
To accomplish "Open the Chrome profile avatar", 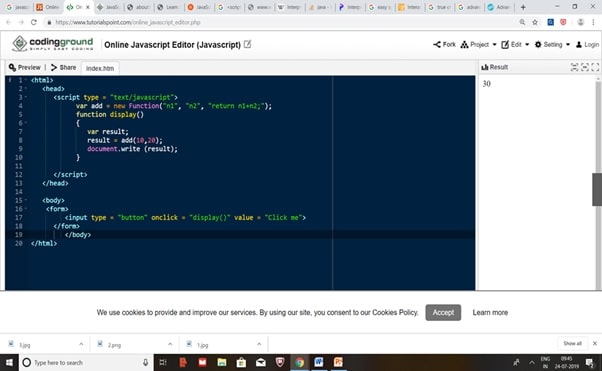I will pos(580,22).
